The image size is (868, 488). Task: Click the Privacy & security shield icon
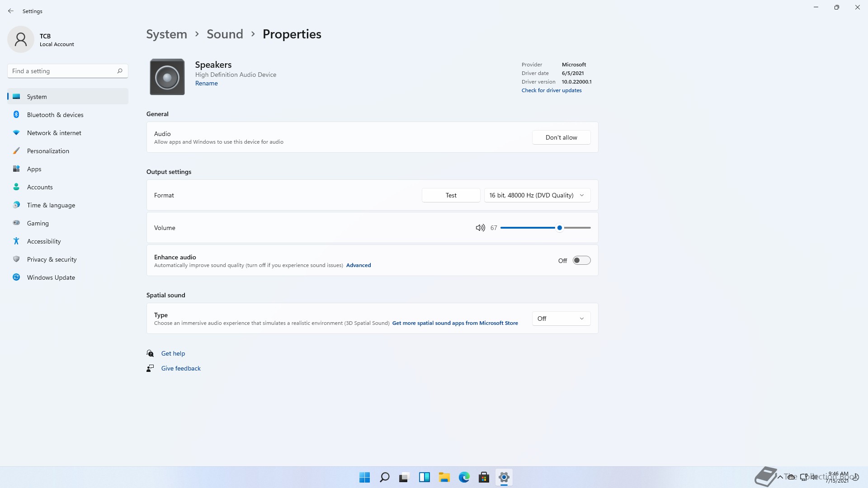point(16,259)
